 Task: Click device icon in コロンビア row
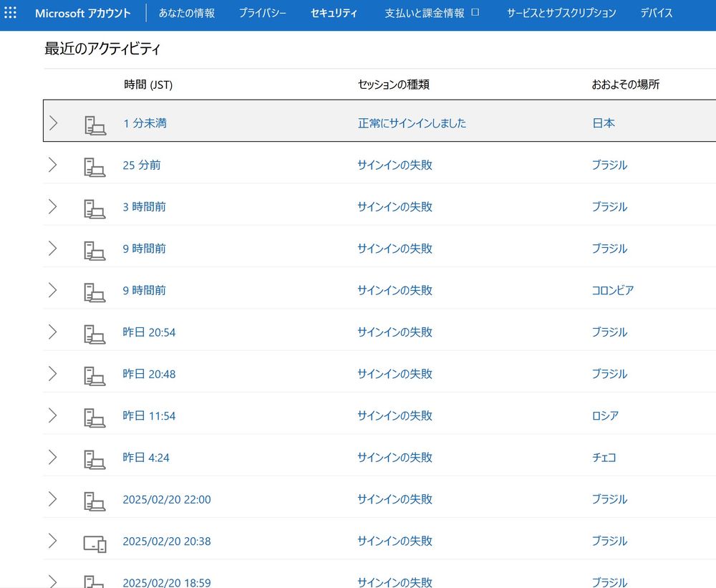(x=95, y=292)
